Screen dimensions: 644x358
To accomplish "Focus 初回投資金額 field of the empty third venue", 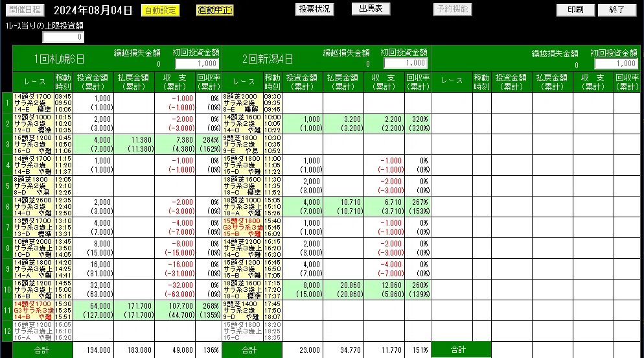I will [x=617, y=64].
